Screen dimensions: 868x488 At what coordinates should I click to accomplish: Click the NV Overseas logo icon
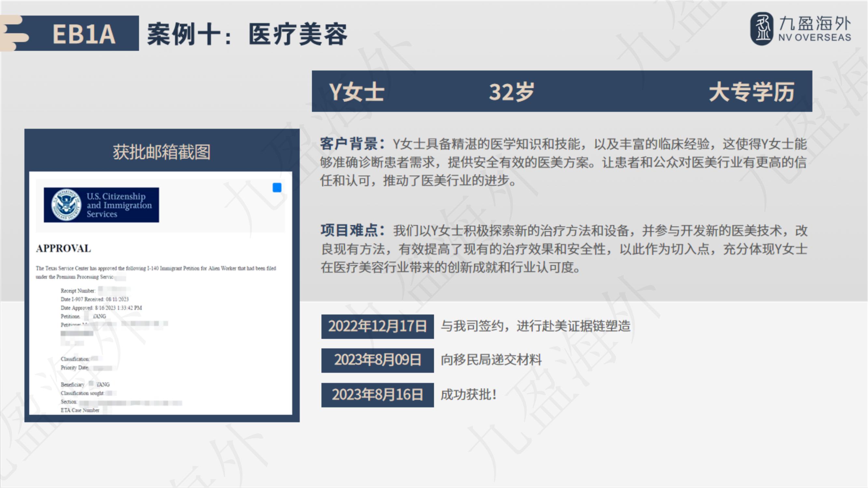762,29
